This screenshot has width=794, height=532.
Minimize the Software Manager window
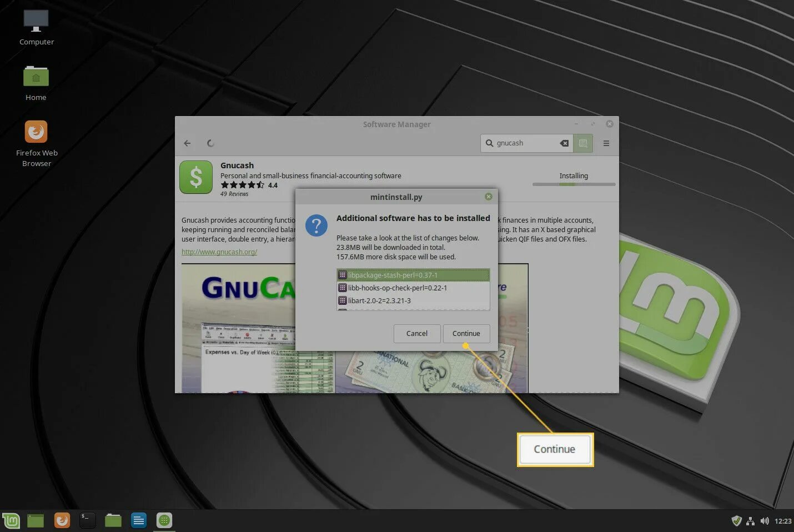[x=576, y=124]
